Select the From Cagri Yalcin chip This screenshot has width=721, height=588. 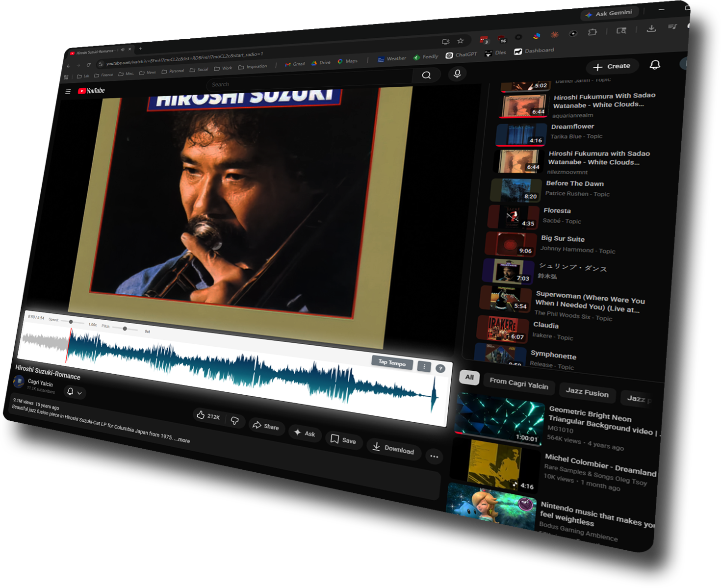[518, 383]
